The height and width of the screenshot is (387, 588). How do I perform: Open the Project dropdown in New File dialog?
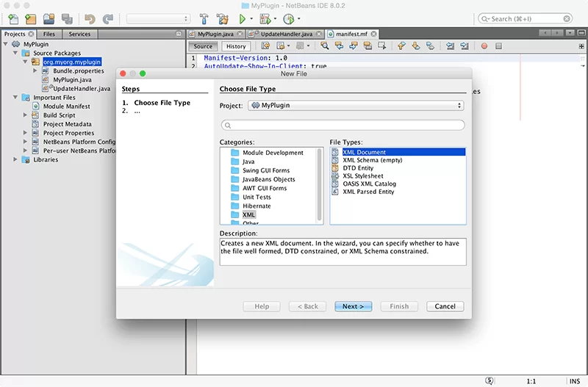pos(356,106)
